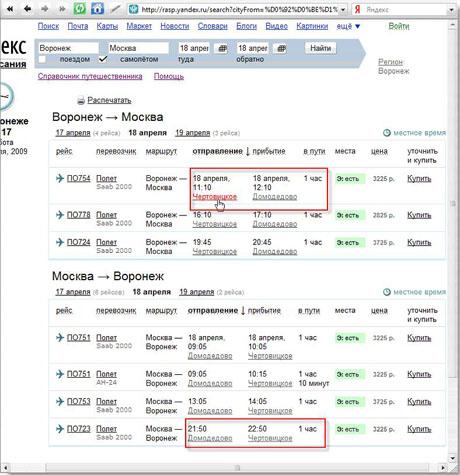The height and width of the screenshot is (475, 460).
Task: Open calendar for the обратно date
Action: tap(281, 49)
